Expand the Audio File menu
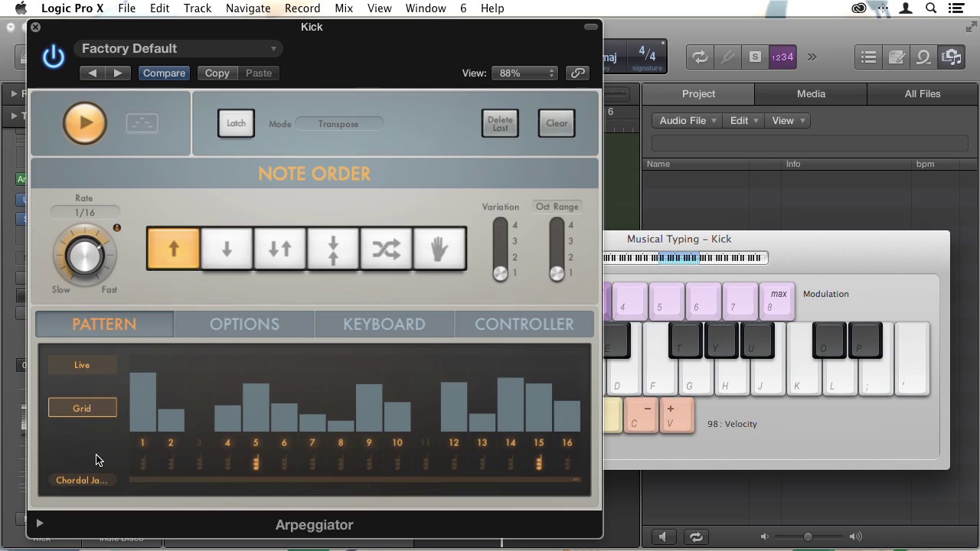The image size is (980, 551). coord(688,120)
